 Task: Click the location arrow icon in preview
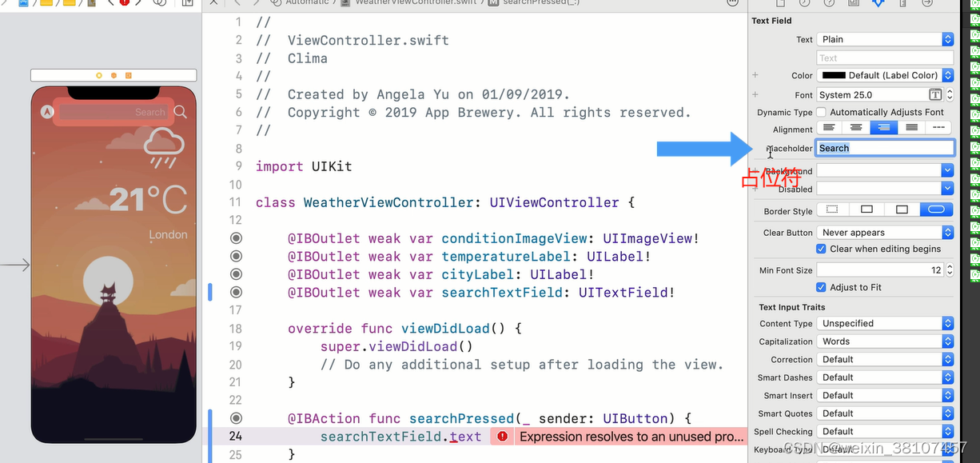click(48, 112)
